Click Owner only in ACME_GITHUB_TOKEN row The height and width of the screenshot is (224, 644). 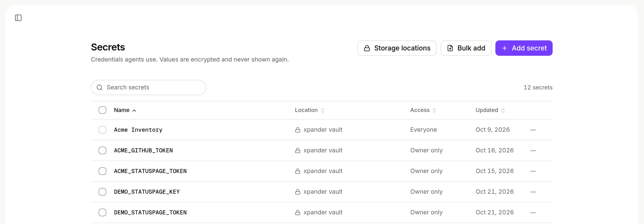point(426,151)
